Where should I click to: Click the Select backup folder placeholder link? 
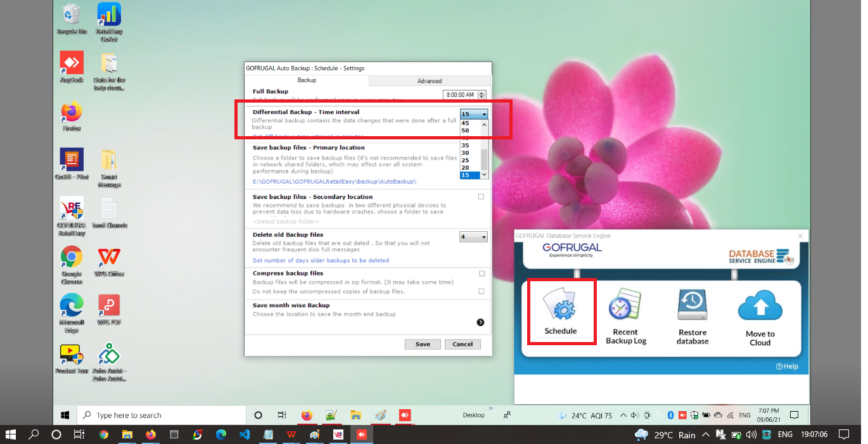286,221
